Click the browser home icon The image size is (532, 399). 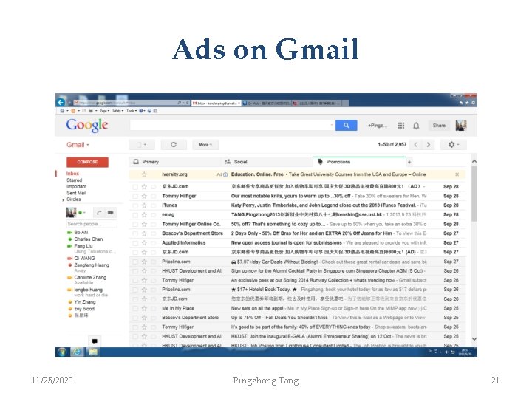click(461, 103)
